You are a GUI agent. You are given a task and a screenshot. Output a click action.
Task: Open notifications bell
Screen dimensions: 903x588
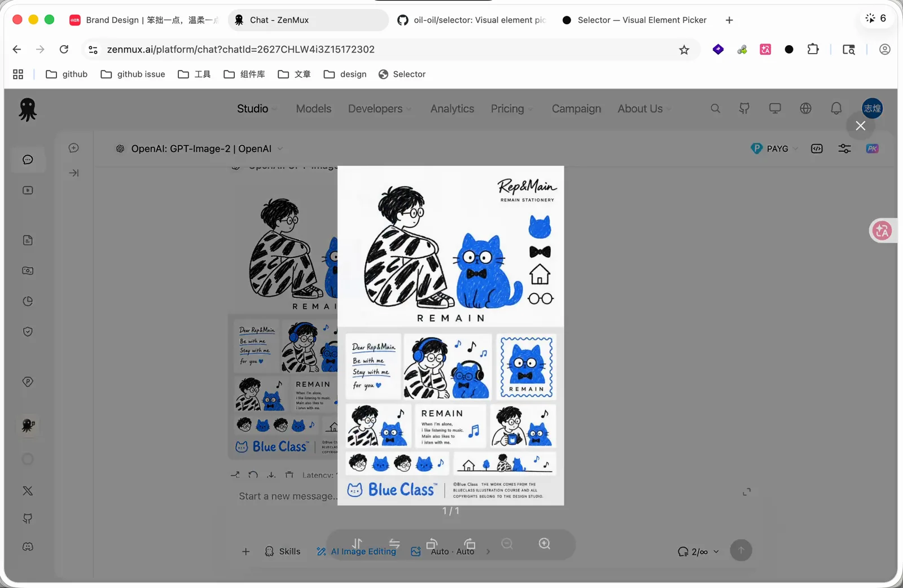click(836, 108)
